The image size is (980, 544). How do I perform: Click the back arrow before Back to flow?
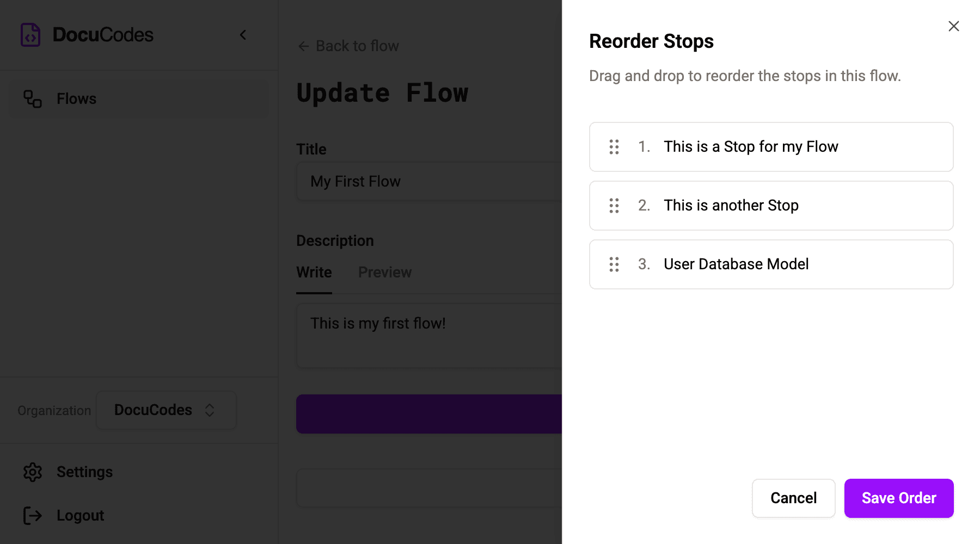click(303, 46)
